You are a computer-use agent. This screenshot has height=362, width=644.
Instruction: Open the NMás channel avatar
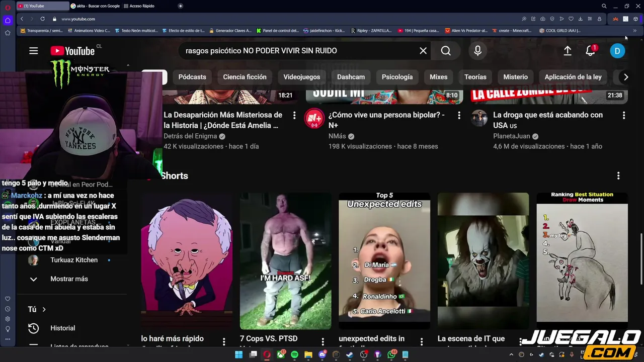[314, 119]
